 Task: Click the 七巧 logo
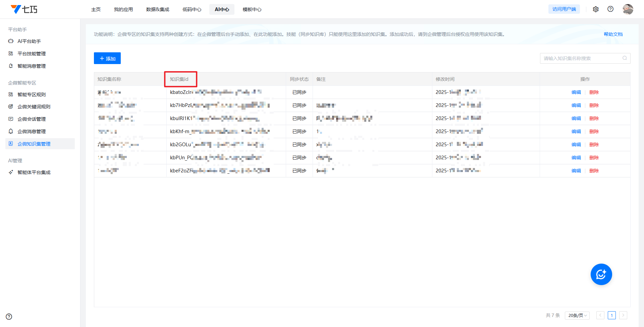(x=24, y=9)
